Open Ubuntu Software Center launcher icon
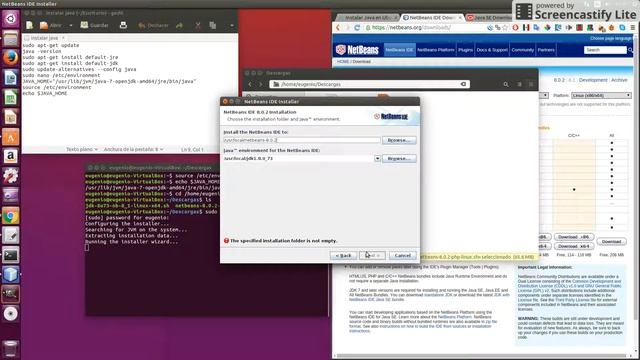The height and width of the screenshot is (360, 640). tap(11, 137)
